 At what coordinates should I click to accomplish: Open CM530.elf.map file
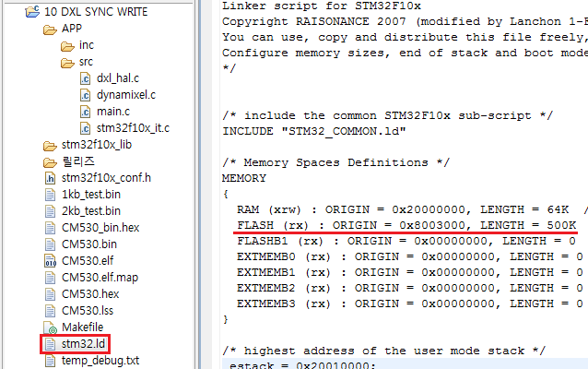(x=99, y=278)
